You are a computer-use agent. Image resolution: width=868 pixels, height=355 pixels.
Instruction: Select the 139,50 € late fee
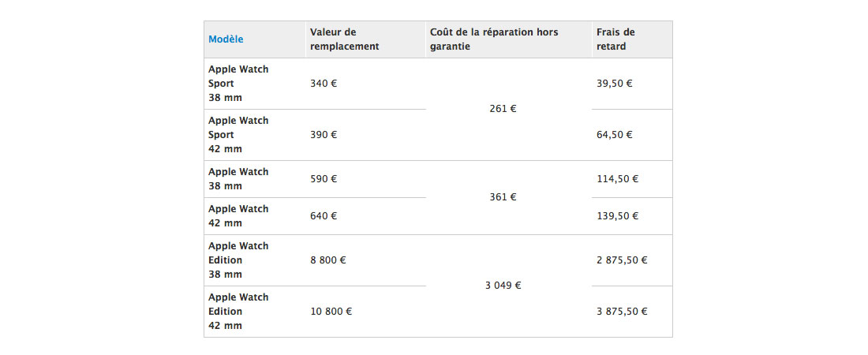(x=618, y=216)
